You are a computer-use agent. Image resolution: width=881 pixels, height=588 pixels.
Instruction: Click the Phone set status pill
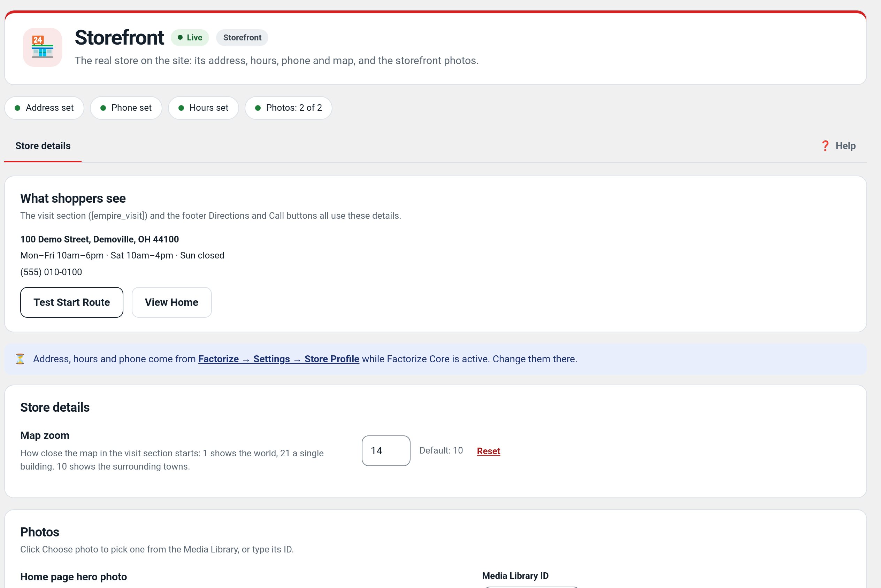pyautogui.click(x=126, y=108)
